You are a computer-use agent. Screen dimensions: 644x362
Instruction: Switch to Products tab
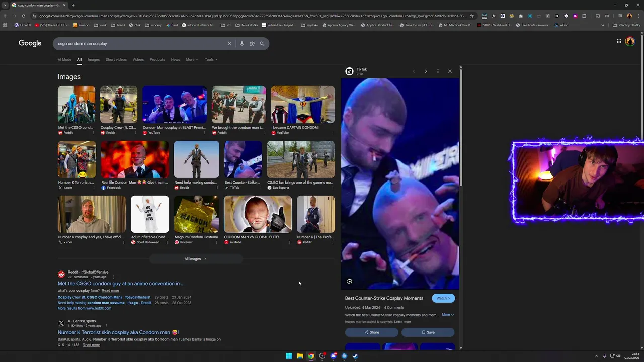(157, 59)
